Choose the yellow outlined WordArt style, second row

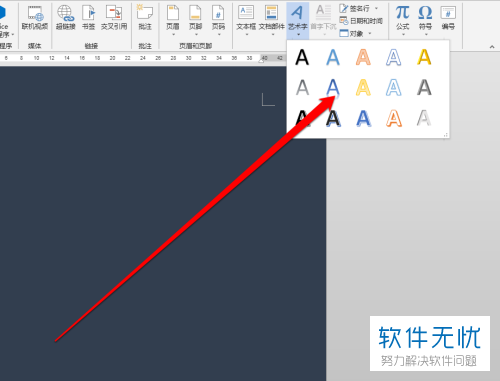click(x=363, y=88)
